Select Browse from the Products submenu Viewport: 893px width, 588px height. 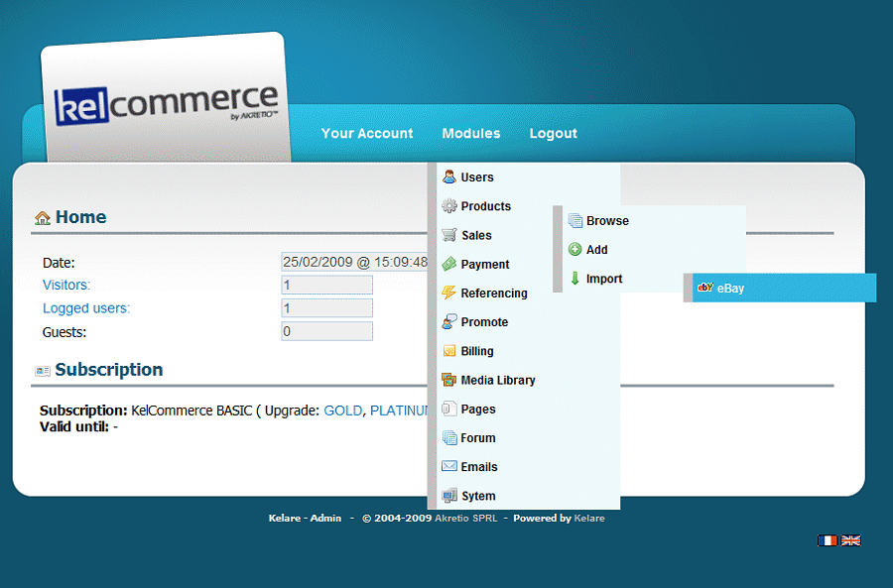pos(607,221)
